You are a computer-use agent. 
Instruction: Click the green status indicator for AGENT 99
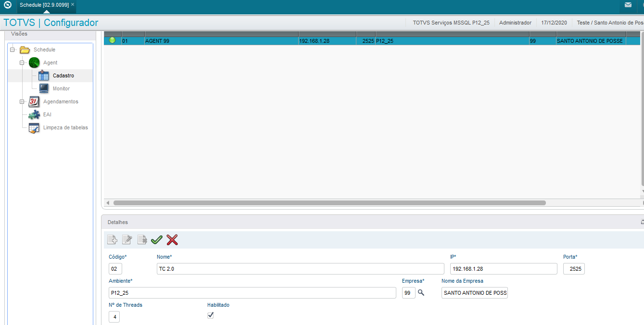(x=113, y=40)
